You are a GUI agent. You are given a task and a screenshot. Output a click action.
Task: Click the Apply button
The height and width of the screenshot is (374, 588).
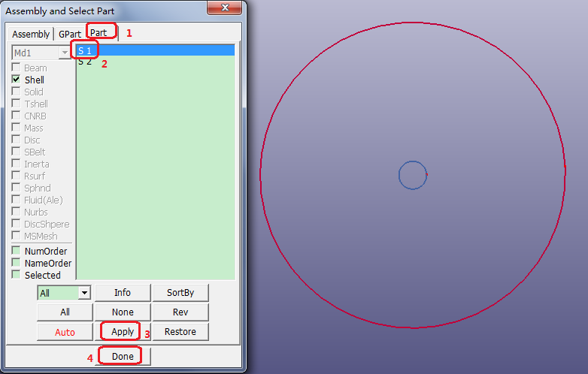click(x=123, y=332)
